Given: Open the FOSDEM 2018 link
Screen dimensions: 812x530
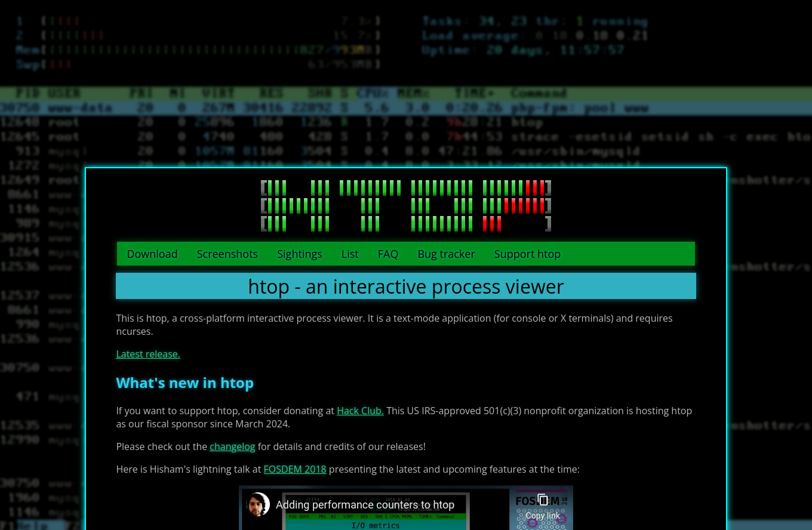Looking at the screenshot, I should (x=295, y=469).
